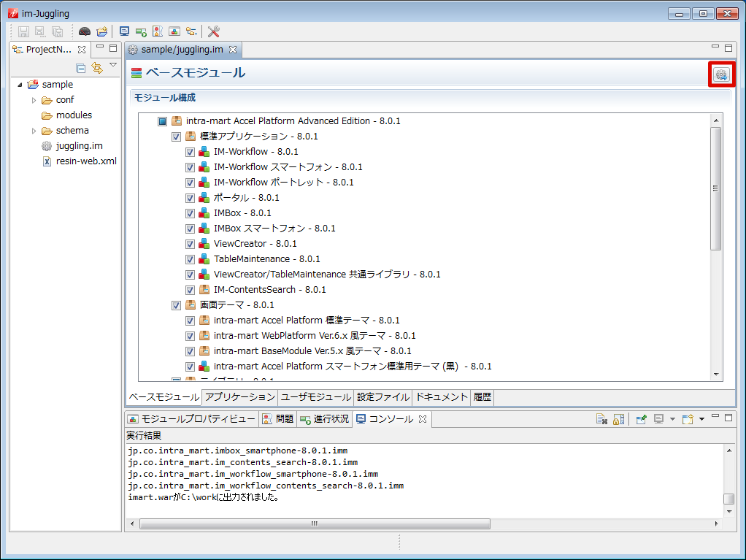Close the コンソール tab
This screenshot has height=560, width=746.
click(423, 419)
